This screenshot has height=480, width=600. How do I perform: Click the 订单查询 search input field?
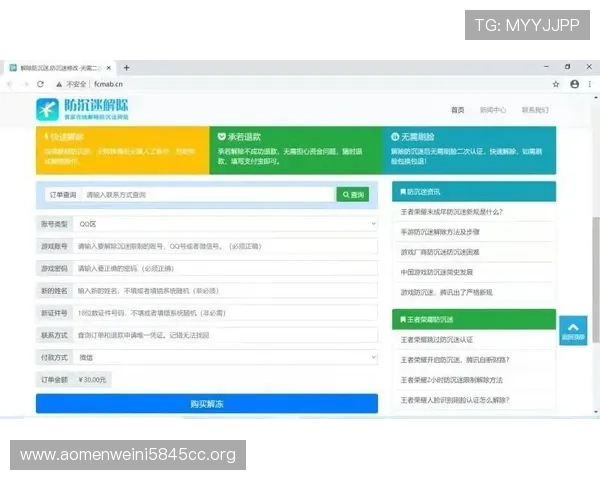(208, 194)
